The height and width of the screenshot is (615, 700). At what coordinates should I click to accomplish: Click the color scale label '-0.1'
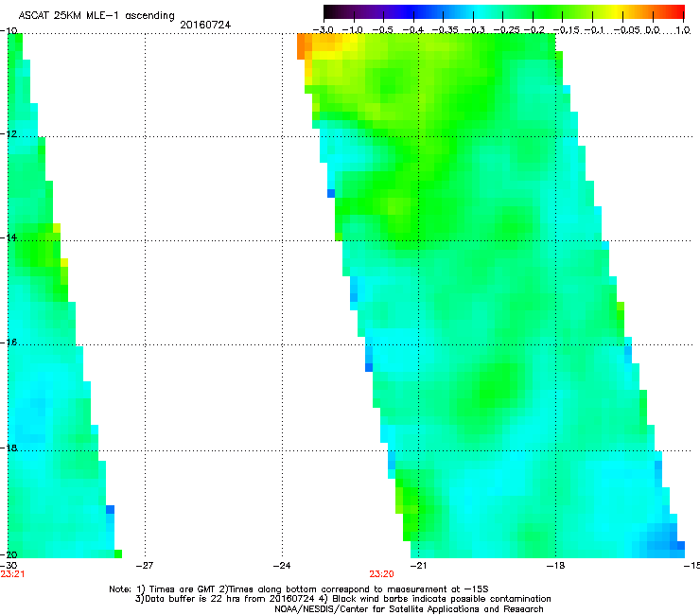coord(594,30)
